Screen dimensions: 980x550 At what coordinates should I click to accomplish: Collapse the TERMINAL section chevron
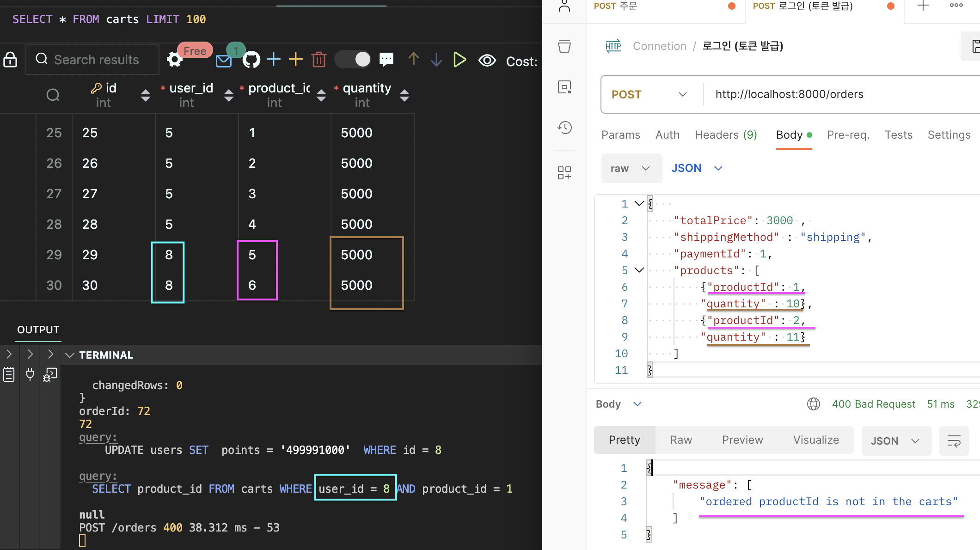coord(70,355)
